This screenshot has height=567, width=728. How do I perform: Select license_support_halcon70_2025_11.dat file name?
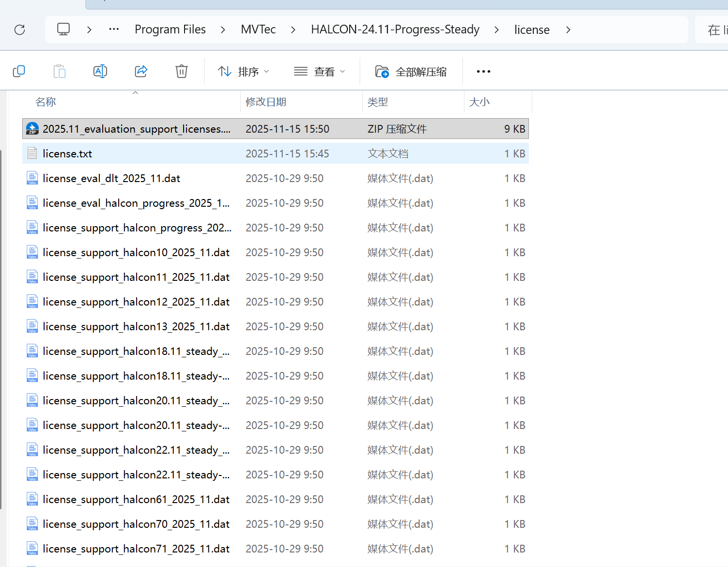[x=136, y=524]
